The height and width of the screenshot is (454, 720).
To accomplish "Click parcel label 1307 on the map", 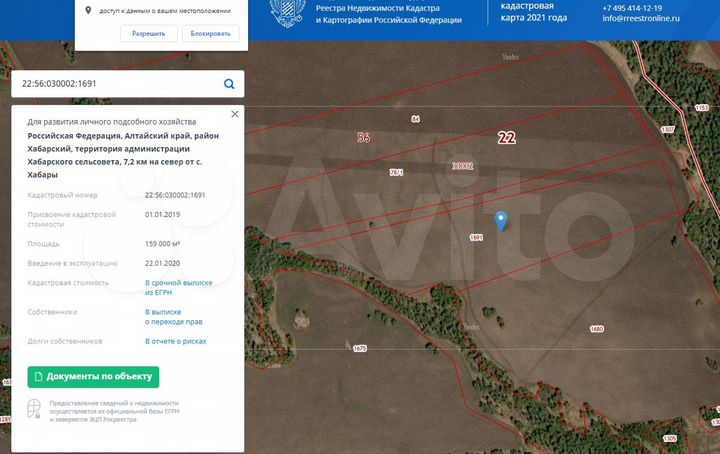I will pyautogui.click(x=668, y=130).
